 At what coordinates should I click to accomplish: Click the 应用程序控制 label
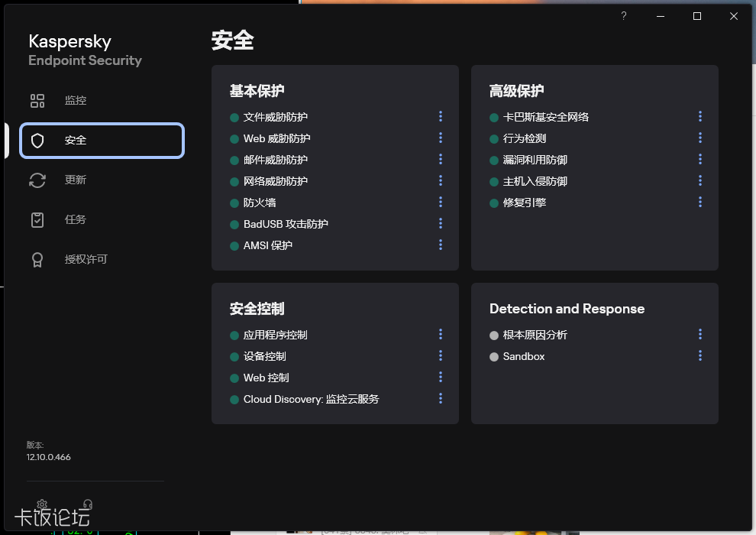[276, 336]
